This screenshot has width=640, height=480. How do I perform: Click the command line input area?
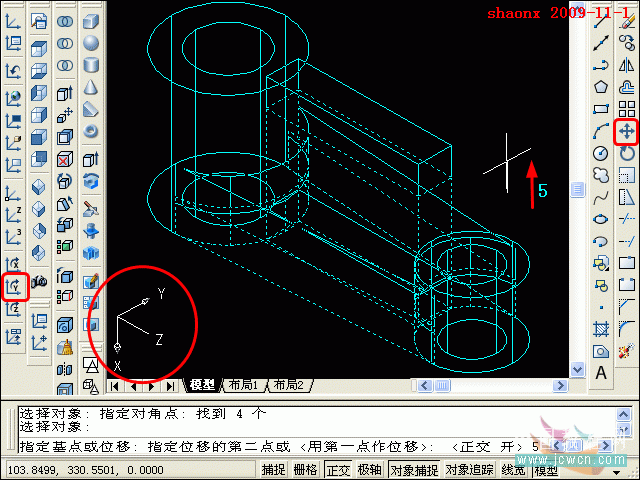pyautogui.click(x=300, y=447)
